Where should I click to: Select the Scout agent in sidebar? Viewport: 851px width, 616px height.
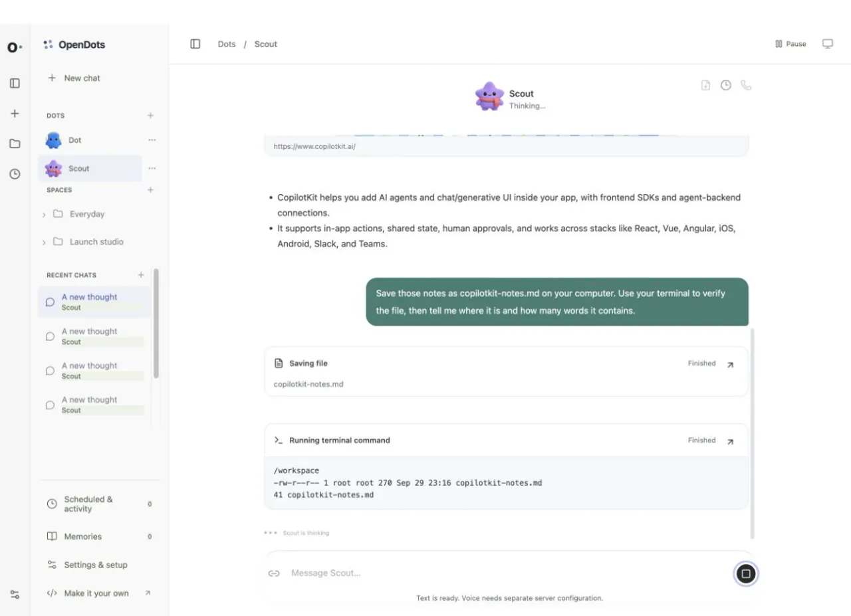tap(90, 169)
